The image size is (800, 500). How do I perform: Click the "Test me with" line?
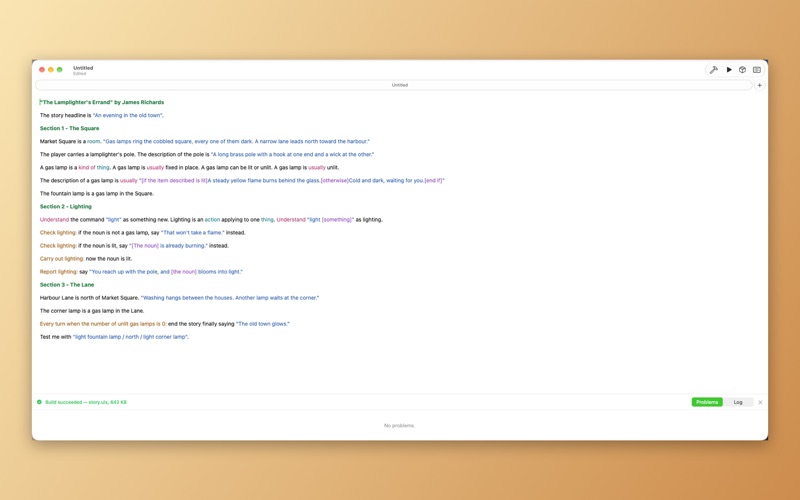tap(114, 337)
